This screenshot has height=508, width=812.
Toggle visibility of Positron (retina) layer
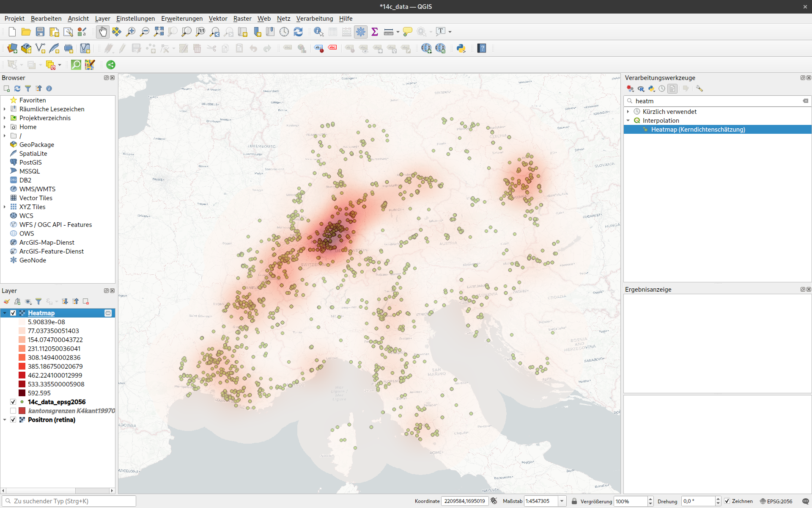coord(13,420)
